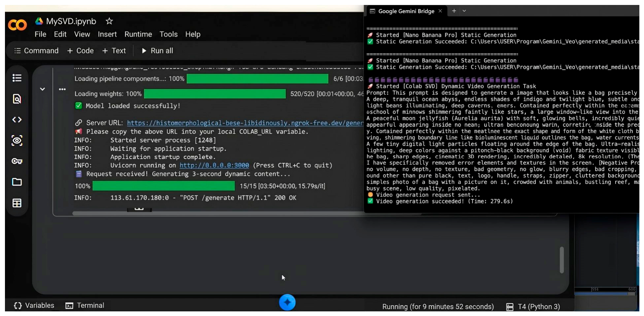Star the MySVD.ipynb notebook
Viewport: 644px width, 316px height.
click(x=109, y=21)
